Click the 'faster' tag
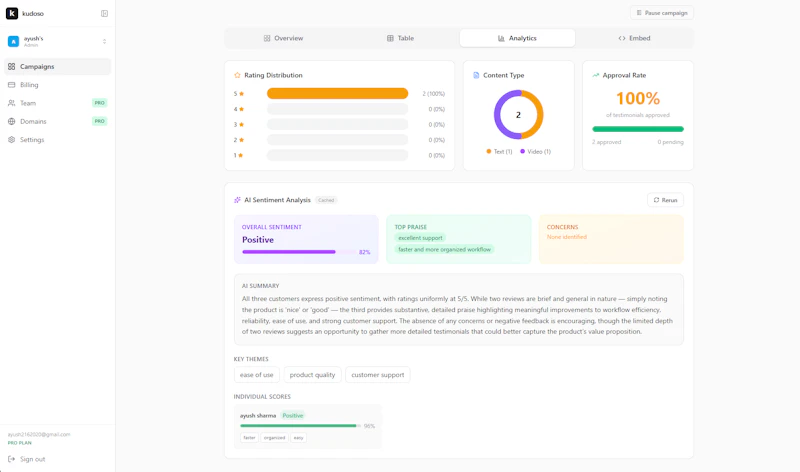The width and height of the screenshot is (800, 472). tap(249, 438)
